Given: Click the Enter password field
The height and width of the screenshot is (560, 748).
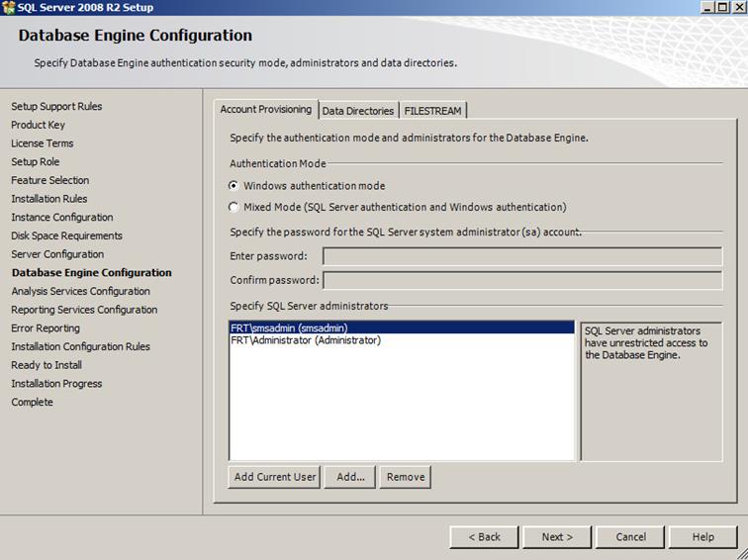Looking at the screenshot, I should [x=522, y=256].
